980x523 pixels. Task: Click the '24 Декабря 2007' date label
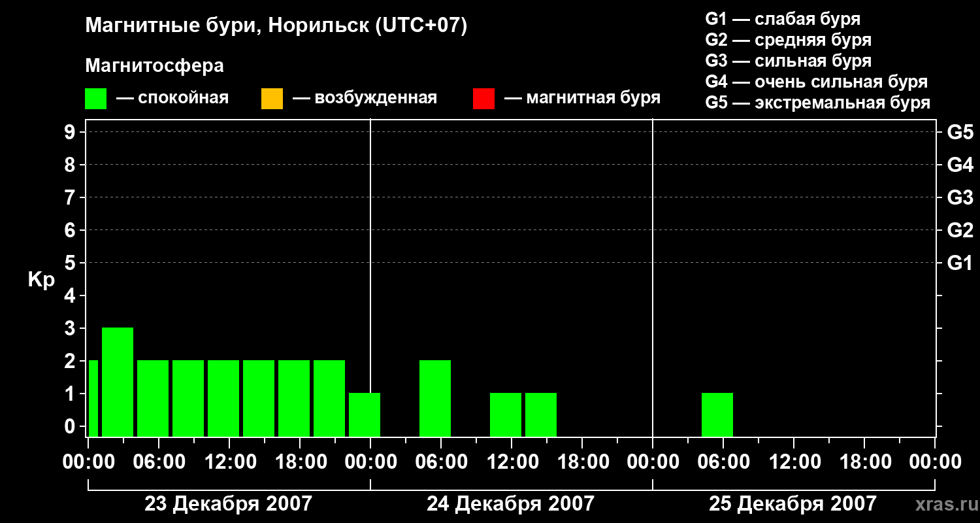click(x=510, y=504)
